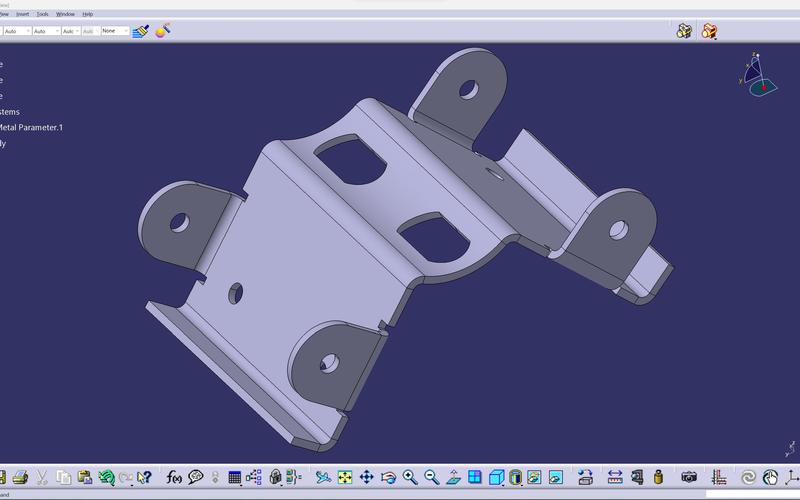Open the third narrow Auto dropdown

tap(71, 31)
